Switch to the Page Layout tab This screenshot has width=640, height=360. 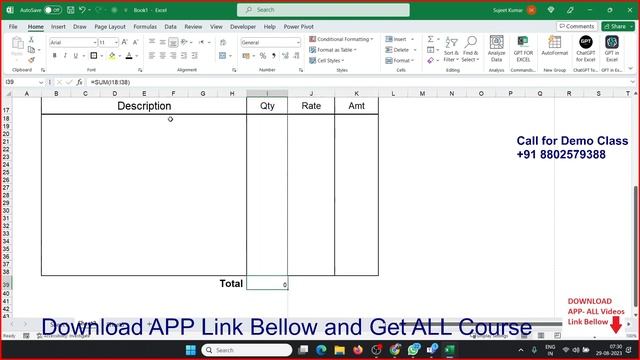(110, 27)
